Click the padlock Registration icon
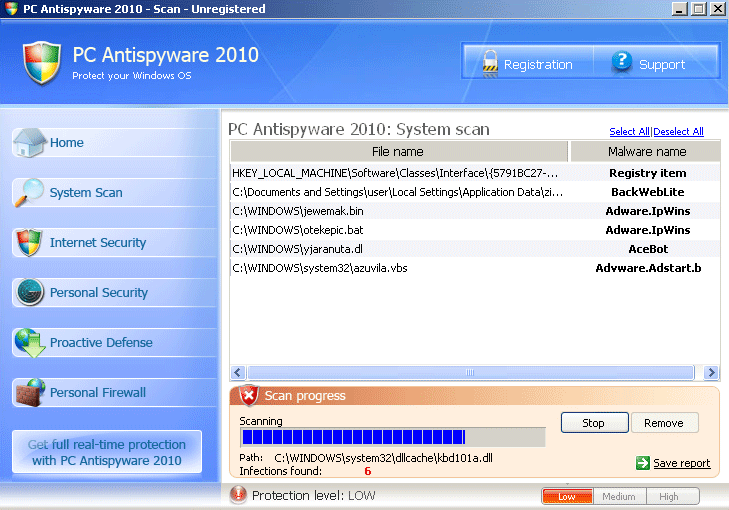Screen dimensions: 729x510 pos(490,64)
